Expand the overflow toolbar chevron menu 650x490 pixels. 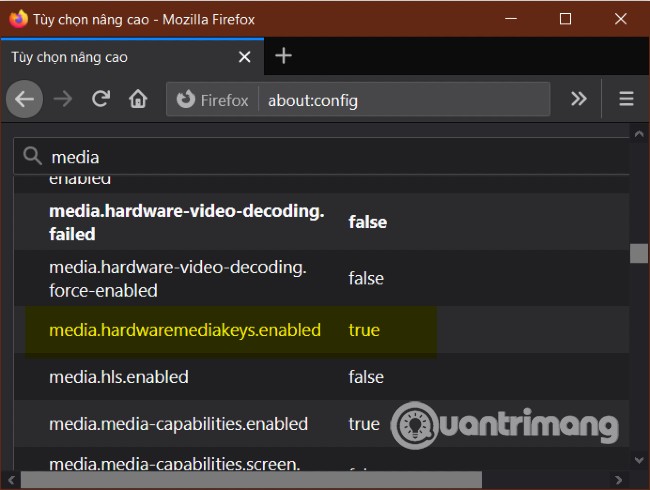[578, 99]
